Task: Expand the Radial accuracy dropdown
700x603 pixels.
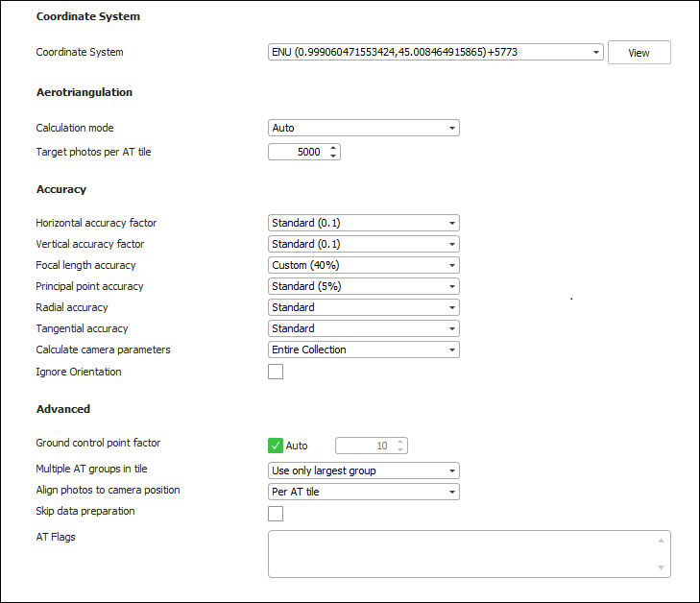Action: point(363,307)
